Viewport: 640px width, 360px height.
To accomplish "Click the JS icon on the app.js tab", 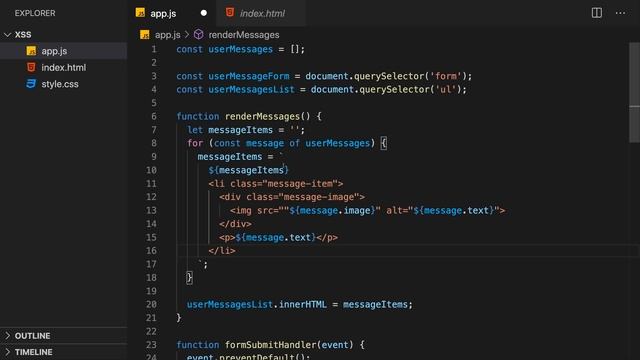I will coord(140,13).
